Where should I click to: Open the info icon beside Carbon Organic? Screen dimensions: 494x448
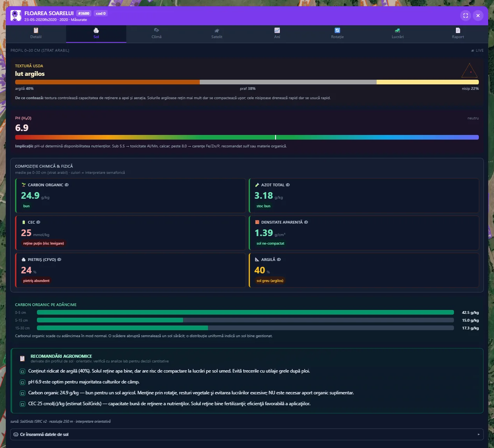coord(66,185)
